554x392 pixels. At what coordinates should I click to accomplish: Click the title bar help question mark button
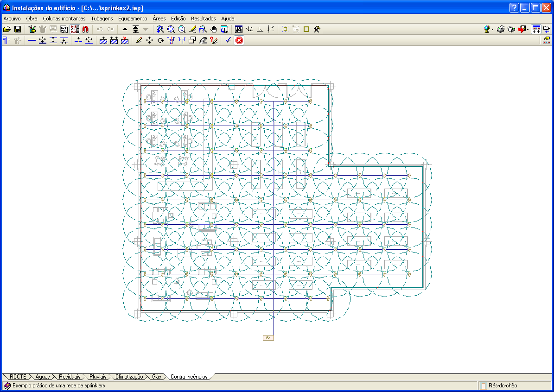(x=514, y=8)
